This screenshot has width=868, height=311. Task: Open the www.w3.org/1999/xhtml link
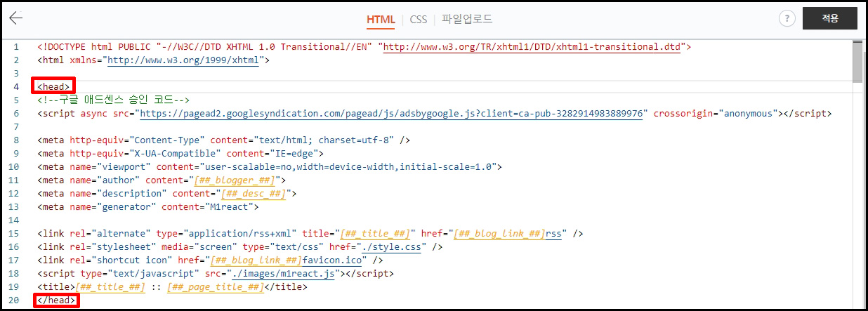[x=183, y=60]
